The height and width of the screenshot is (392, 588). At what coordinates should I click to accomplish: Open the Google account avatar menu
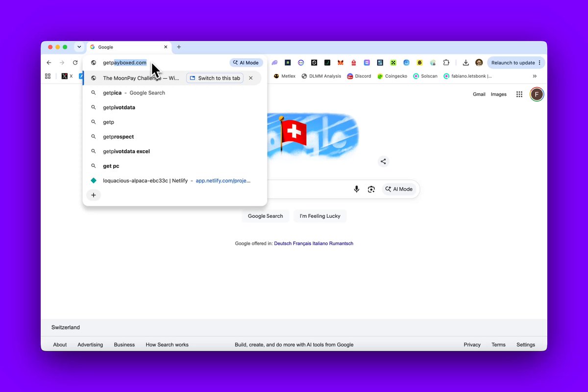point(537,94)
